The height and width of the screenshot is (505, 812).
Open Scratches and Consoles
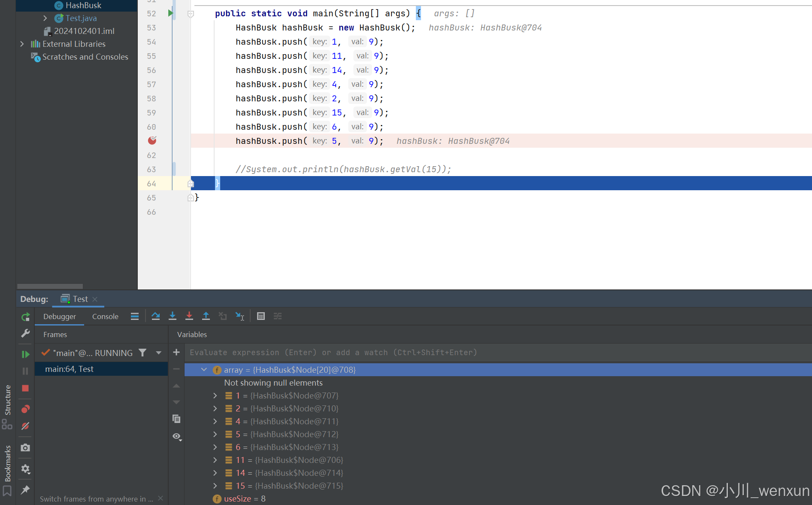pos(80,57)
